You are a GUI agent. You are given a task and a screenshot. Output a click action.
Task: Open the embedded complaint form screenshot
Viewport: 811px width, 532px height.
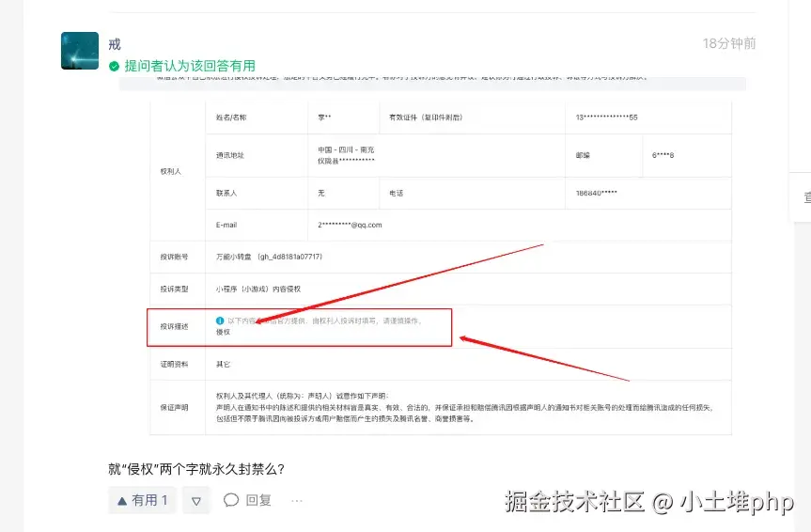pyautogui.click(x=432, y=257)
